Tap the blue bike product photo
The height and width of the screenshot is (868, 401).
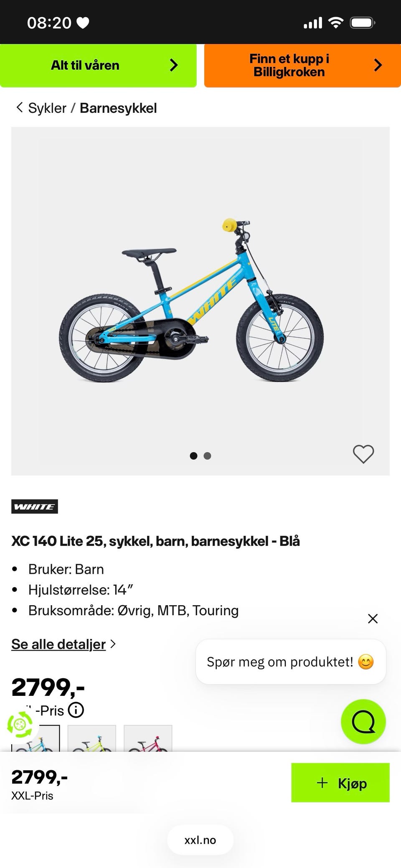(x=191, y=301)
